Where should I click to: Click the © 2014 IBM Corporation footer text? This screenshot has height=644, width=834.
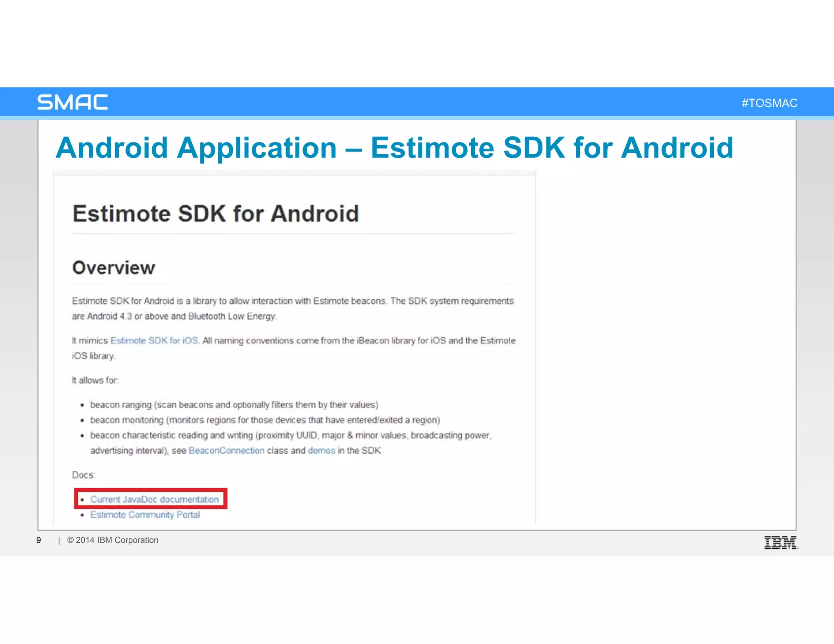(x=112, y=540)
